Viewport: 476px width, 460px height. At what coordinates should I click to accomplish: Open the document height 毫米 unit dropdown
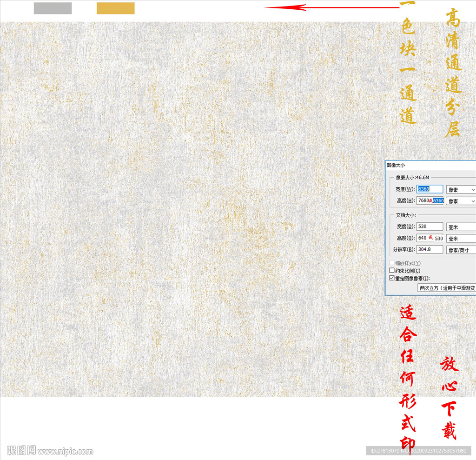(x=461, y=239)
